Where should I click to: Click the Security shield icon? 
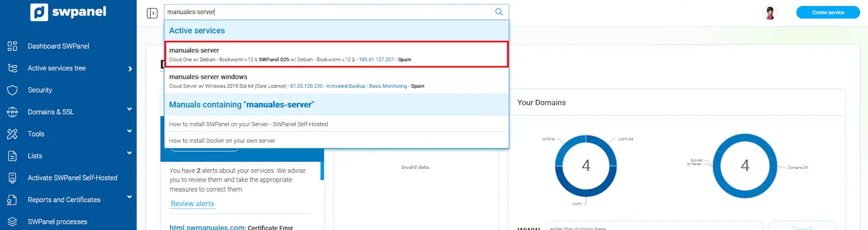tap(12, 90)
